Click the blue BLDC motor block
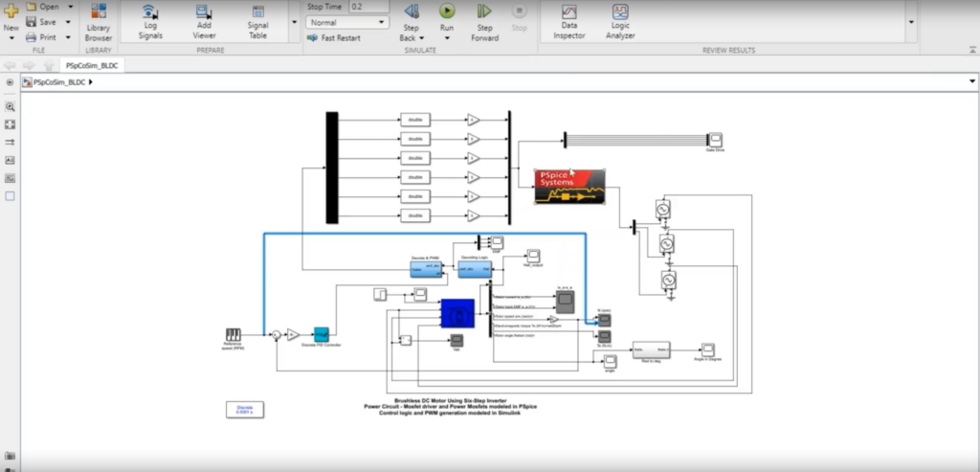Screen dimensions: 980x472 [x=457, y=313]
